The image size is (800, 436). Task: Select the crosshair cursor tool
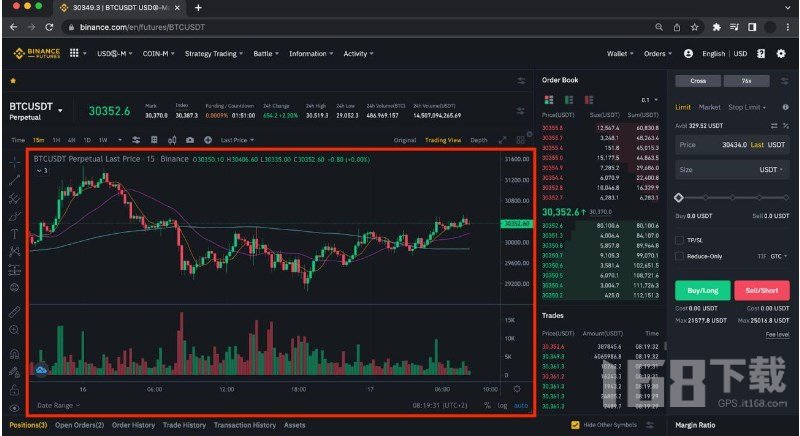pyautogui.click(x=14, y=162)
